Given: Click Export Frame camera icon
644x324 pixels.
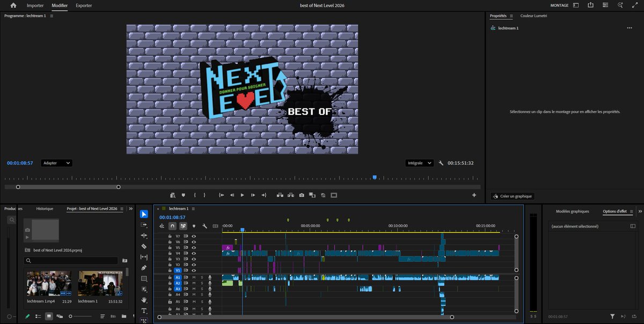Looking at the screenshot, I should [x=302, y=195].
